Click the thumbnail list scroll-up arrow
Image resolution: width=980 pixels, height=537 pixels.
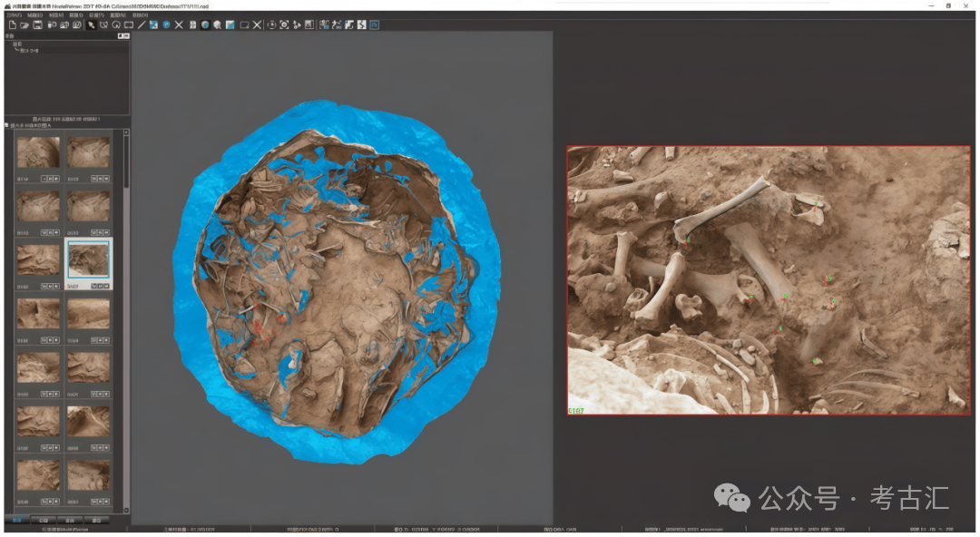point(126,133)
